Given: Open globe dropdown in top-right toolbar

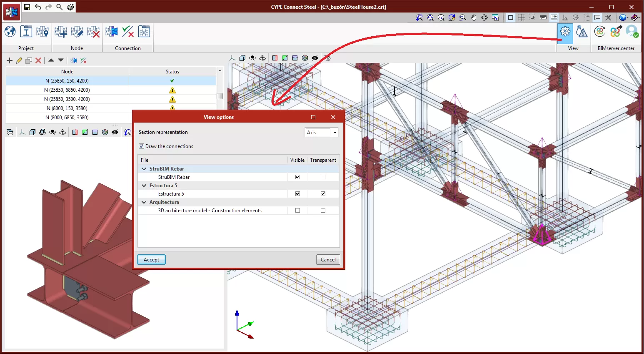Looking at the screenshot, I should click(623, 18).
